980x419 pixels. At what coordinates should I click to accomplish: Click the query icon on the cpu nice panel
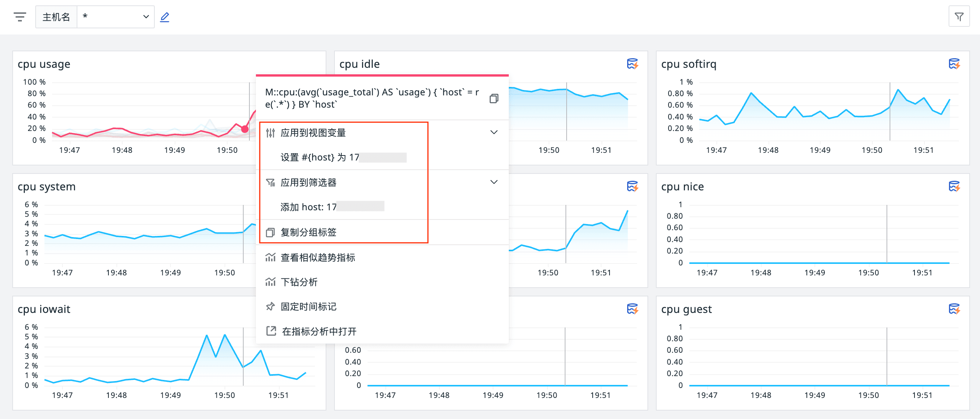point(954,187)
